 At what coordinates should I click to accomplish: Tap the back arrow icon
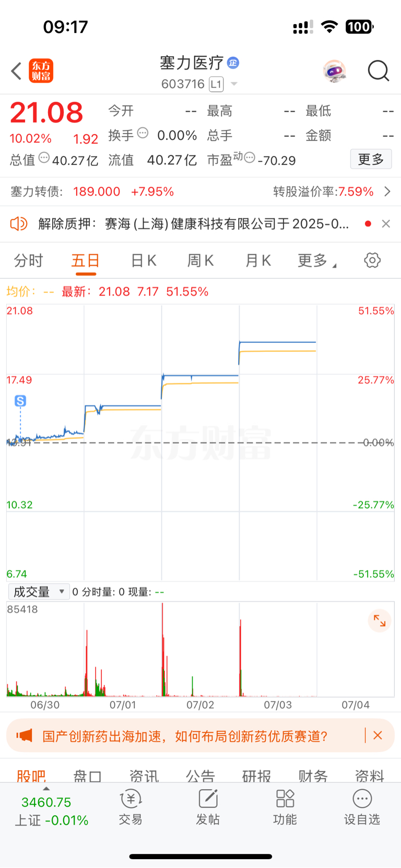click(x=16, y=71)
